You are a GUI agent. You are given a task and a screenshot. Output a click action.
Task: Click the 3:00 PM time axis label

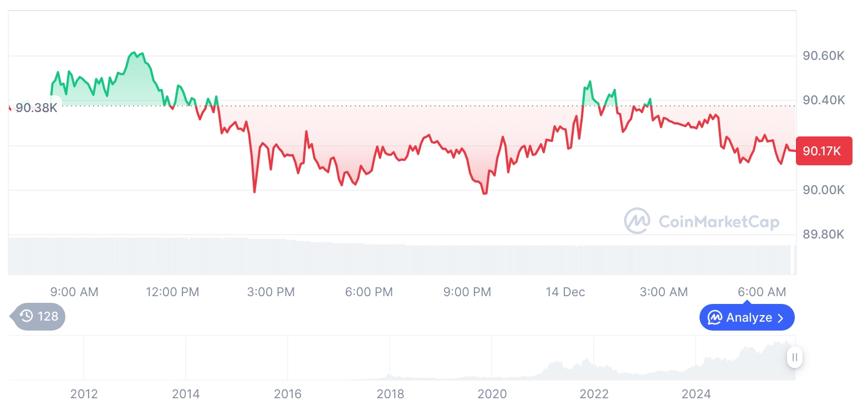pos(271,292)
